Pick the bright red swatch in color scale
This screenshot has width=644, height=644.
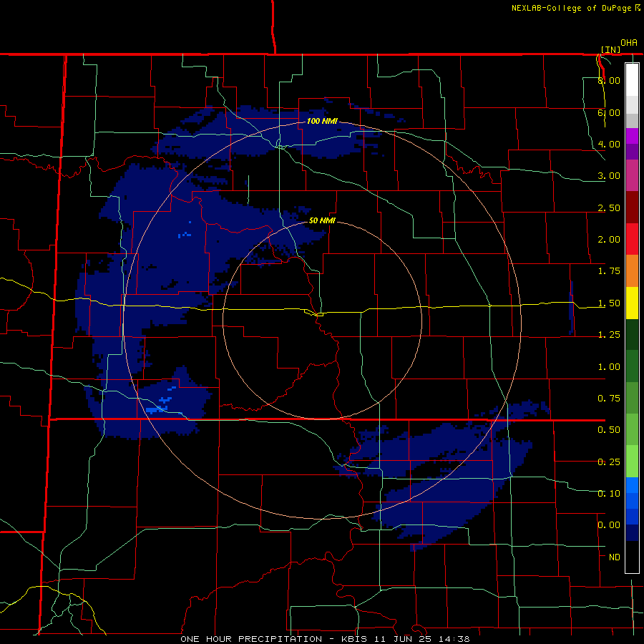(632, 239)
